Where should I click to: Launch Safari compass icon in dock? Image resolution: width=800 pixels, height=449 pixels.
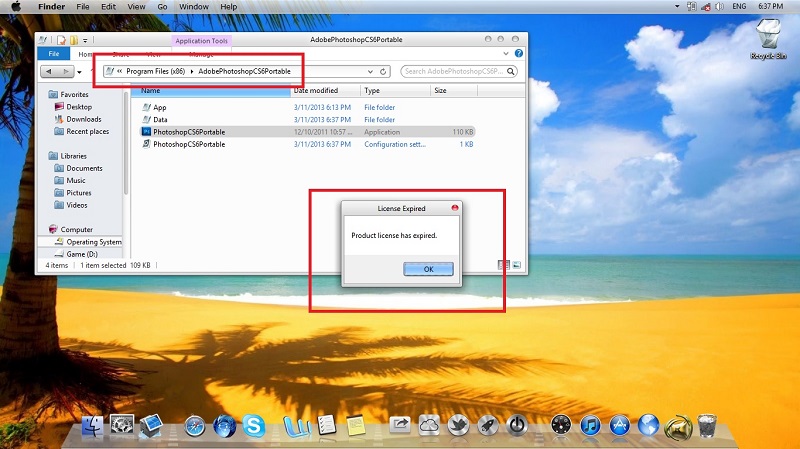coord(194,427)
